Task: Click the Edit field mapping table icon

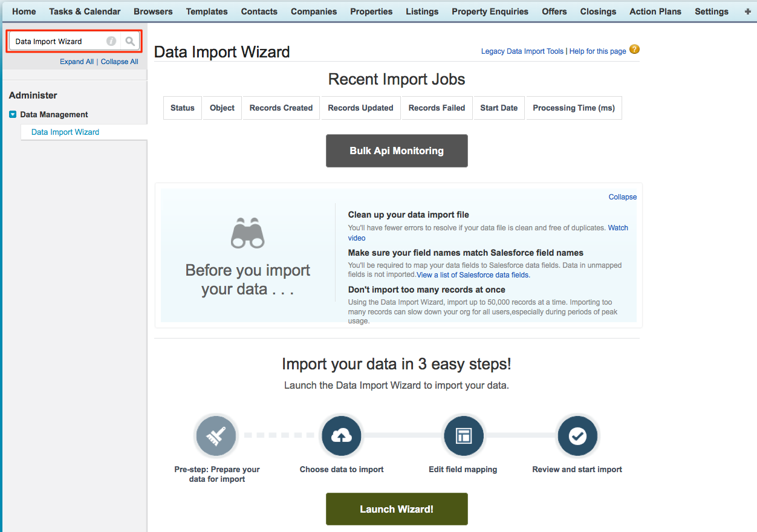Action: [463, 435]
